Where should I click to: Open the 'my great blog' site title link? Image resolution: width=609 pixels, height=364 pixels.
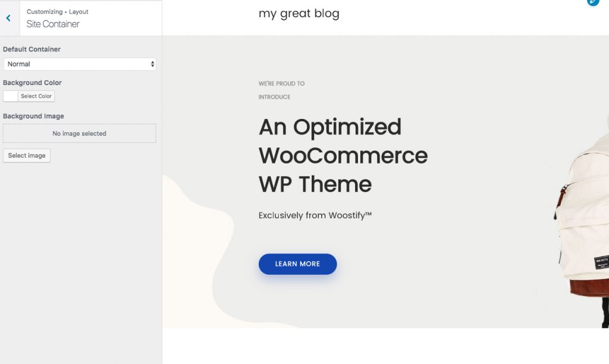pyautogui.click(x=299, y=14)
